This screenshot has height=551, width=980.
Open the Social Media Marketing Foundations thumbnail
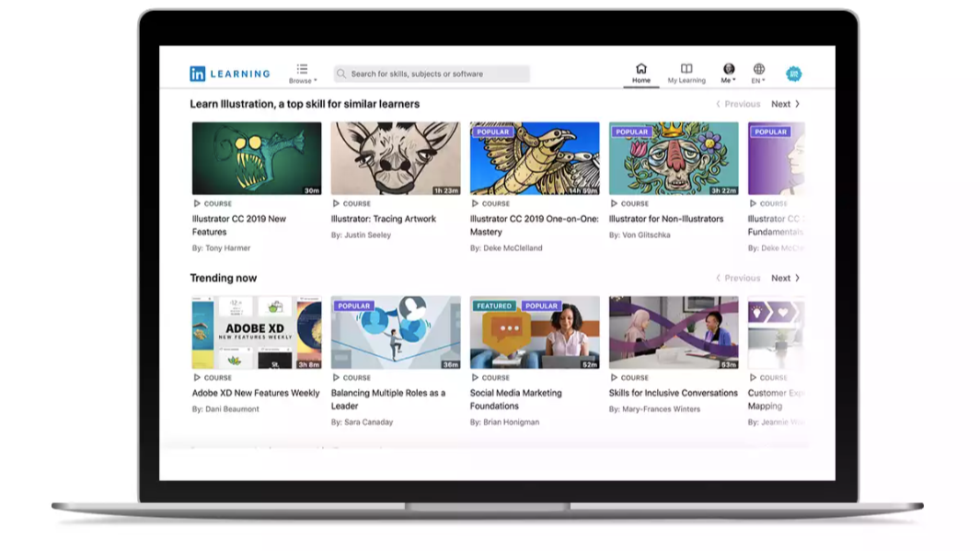pos(535,332)
